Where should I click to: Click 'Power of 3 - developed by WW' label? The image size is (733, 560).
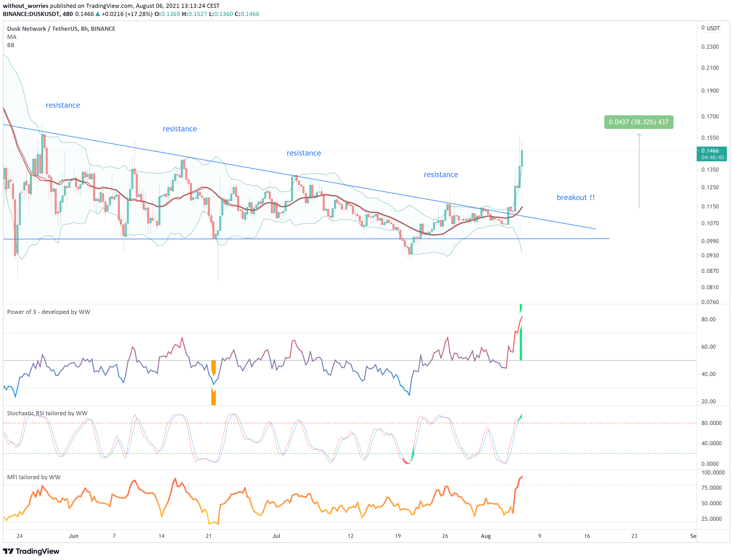(x=49, y=312)
